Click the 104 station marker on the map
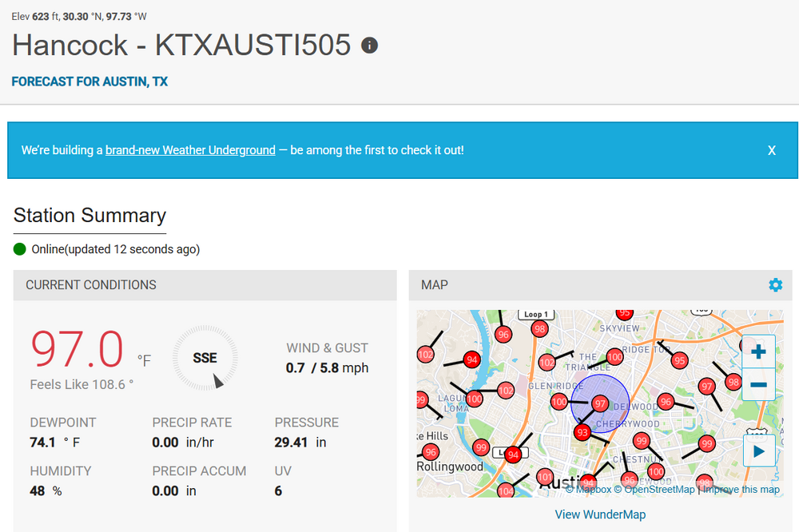799x532 pixels. coord(506,490)
